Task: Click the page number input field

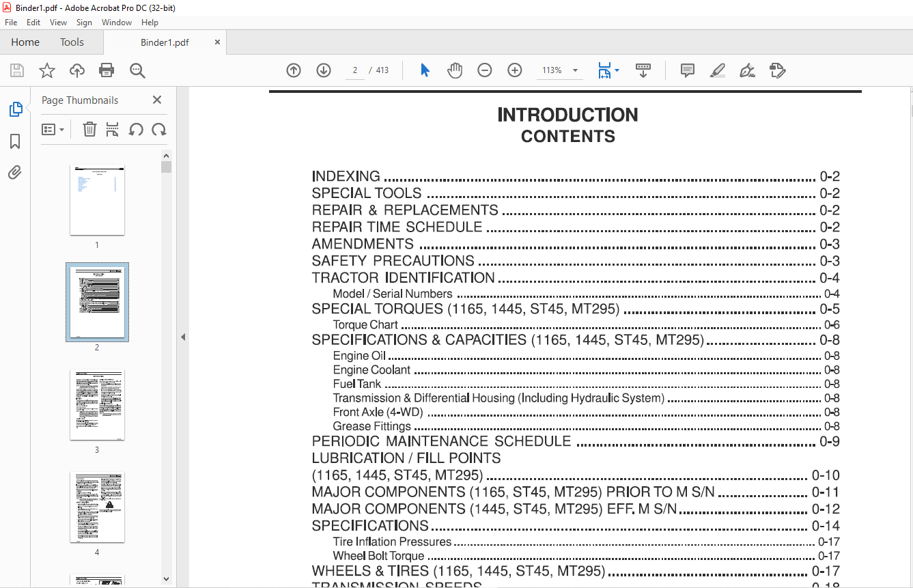Action: [355, 70]
